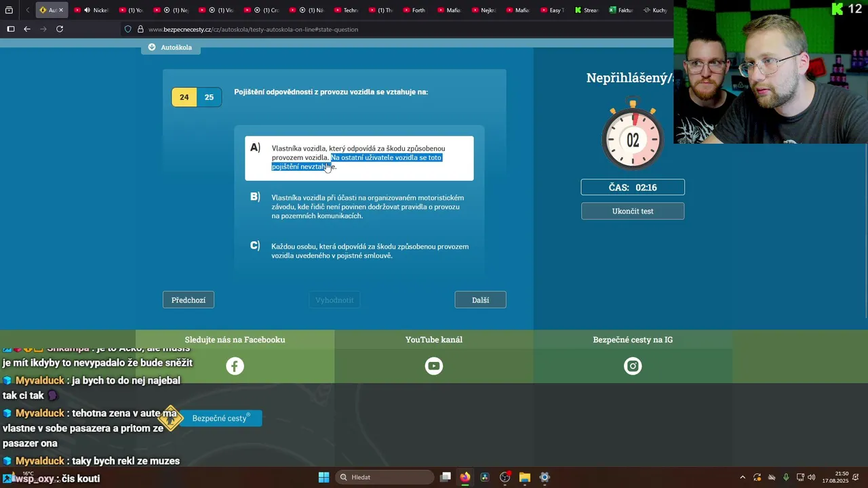Click the network display tray icon
Viewport: 868px width, 488px height.
click(800, 477)
